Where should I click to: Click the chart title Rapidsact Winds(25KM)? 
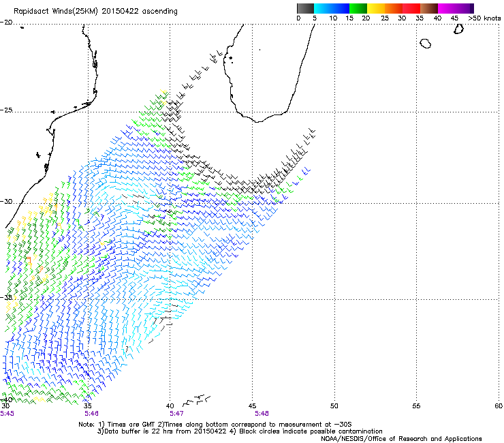click(56, 12)
